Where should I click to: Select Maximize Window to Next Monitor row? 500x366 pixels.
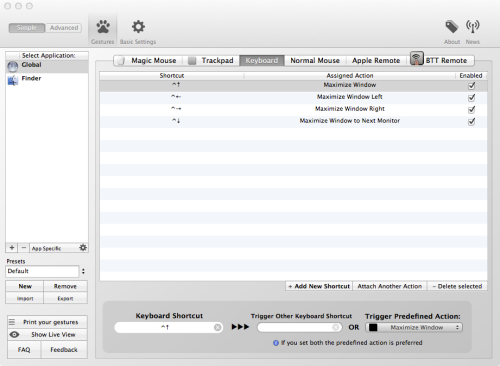293,122
